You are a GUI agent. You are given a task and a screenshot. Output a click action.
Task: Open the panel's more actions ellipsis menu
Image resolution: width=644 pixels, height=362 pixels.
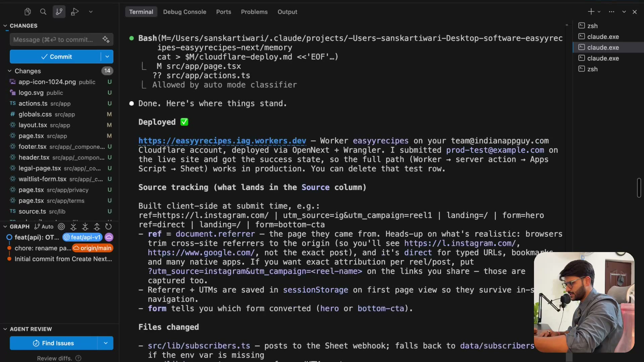click(612, 12)
